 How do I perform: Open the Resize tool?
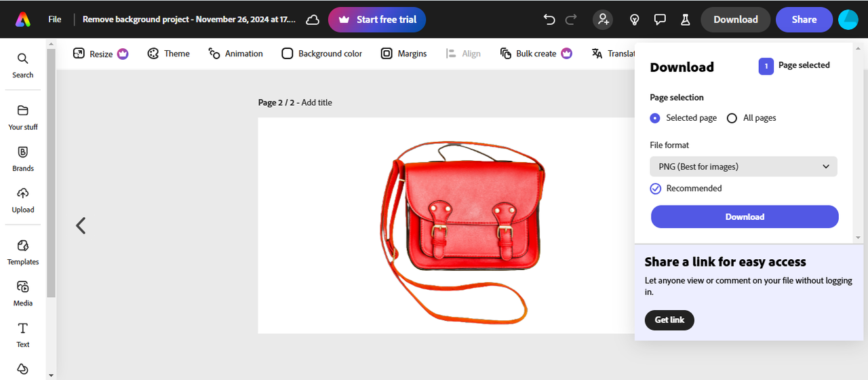point(100,54)
